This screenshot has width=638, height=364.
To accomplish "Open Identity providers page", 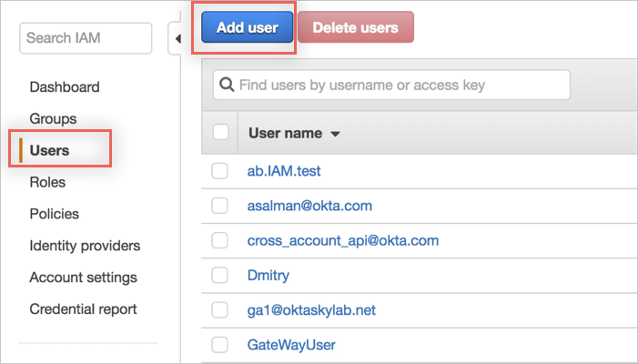I will click(85, 246).
